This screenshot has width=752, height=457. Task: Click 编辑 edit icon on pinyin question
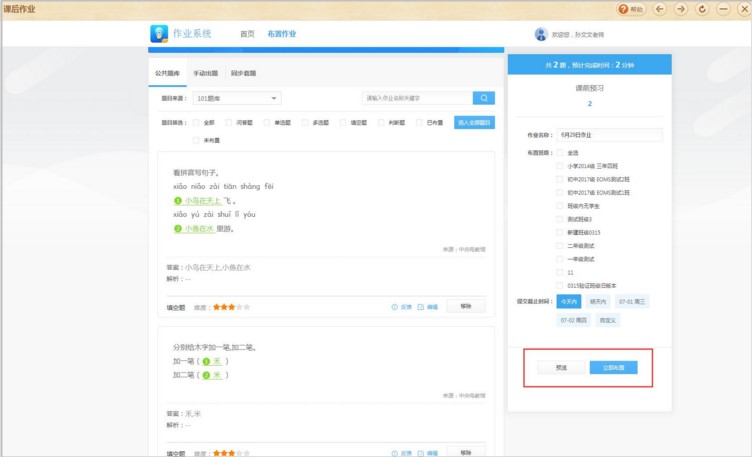coord(421,307)
